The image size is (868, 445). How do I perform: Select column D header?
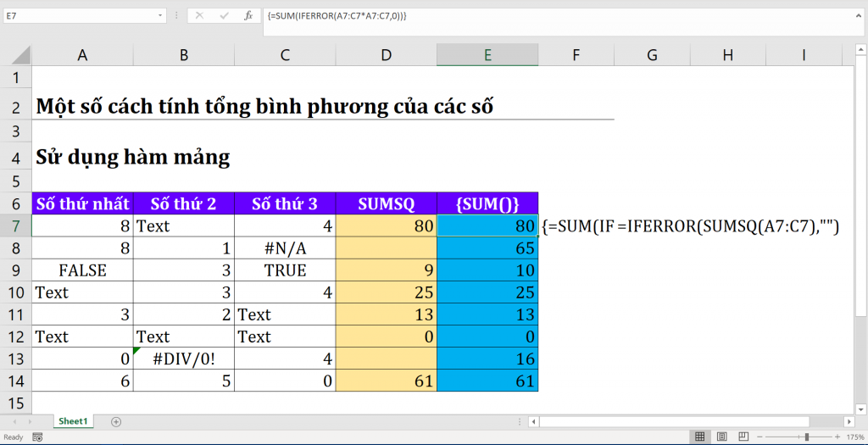click(386, 55)
